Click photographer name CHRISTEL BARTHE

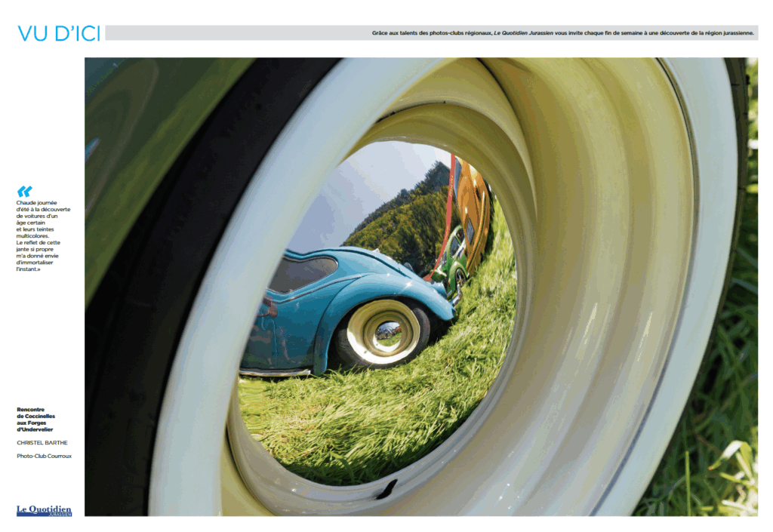42,443
